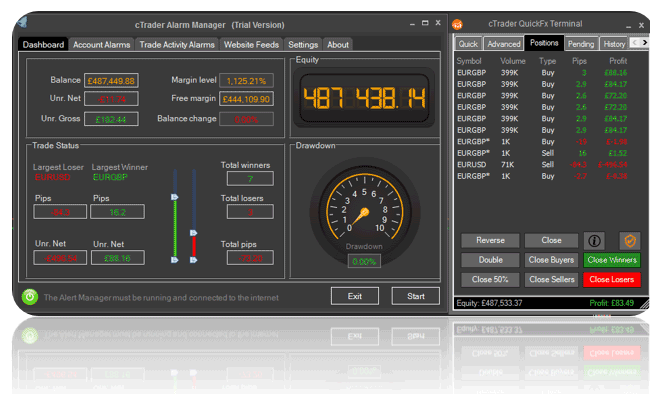
Task: Click the Profit £83.49 status text
Action: [611, 303]
